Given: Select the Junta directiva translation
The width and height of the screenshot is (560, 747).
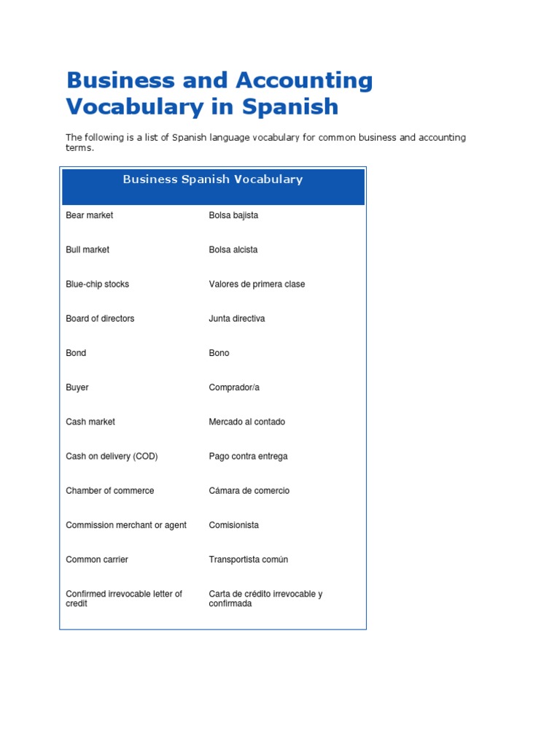Looking at the screenshot, I should pos(237,319).
